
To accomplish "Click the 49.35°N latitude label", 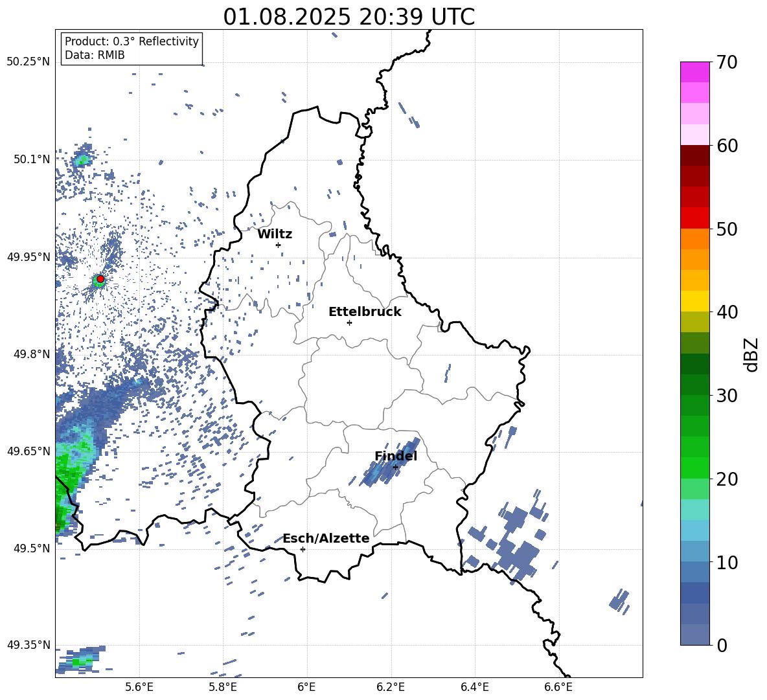I will tap(29, 645).
